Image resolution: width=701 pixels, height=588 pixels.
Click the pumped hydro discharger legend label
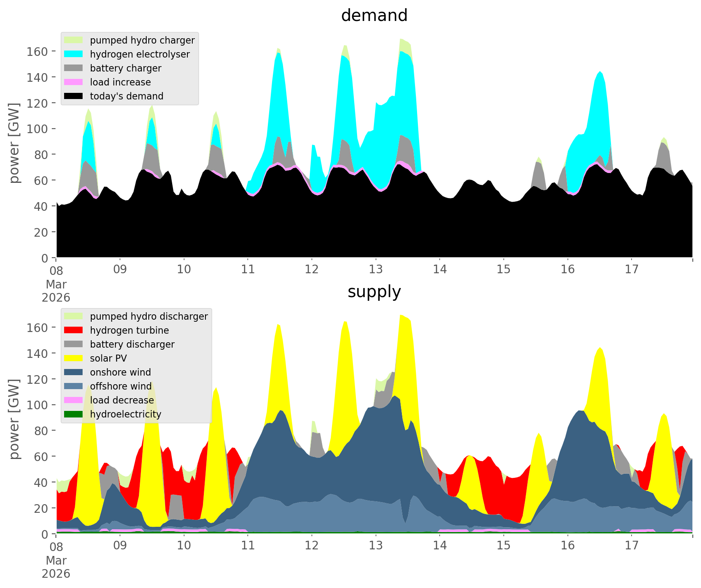[149, 316]
